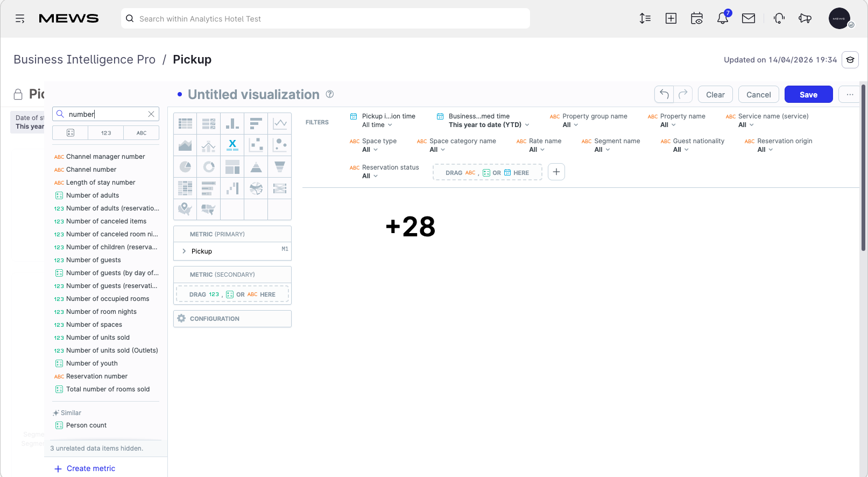This screenshot has height=477, width=868.
Task: Open the Reservation origin filter dropdown
Action: point(778,145)
